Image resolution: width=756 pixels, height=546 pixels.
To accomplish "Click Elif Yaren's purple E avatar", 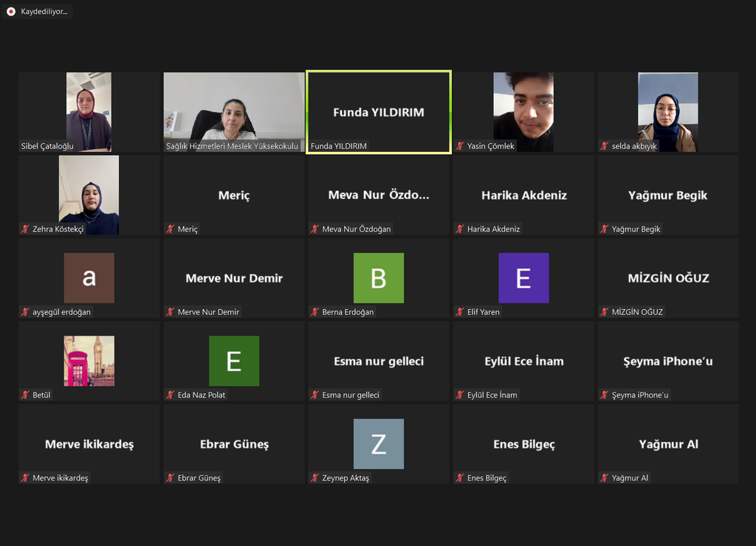I will click(523, 278).
